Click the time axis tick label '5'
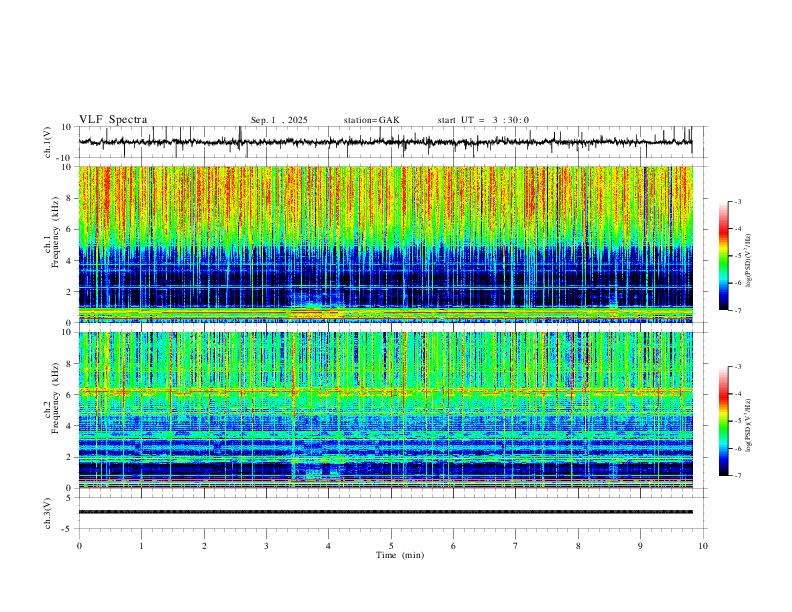Viewport: 792px width, 612px height. pyautogui.click(x=391, y=546)
